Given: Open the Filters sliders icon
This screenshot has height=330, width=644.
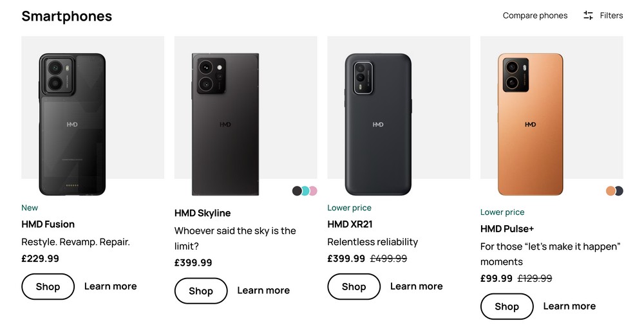Looking at the screenshot, I should point(588,15).
